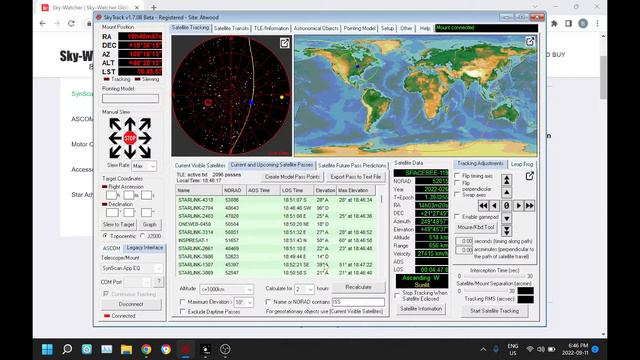Open taskbar Search icon
This screenshot has width=640, height=360.
point(67,349)
